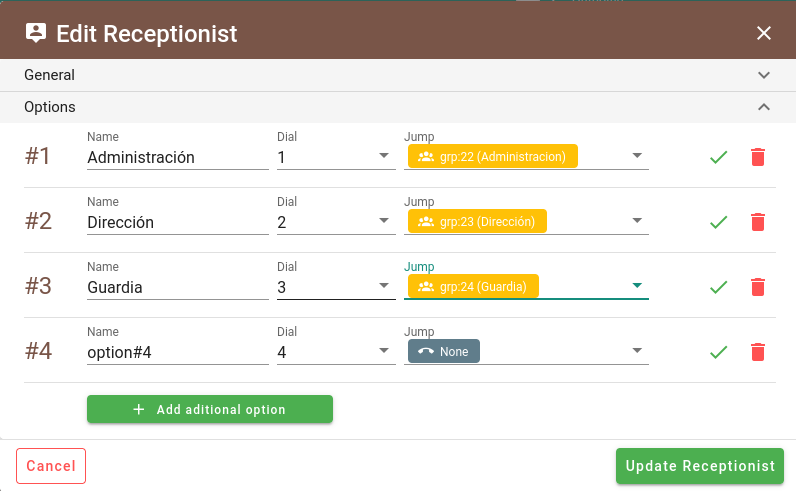Cancel editing the receptionist
This screenshot has height=491, width=796.
coord(51,466)
